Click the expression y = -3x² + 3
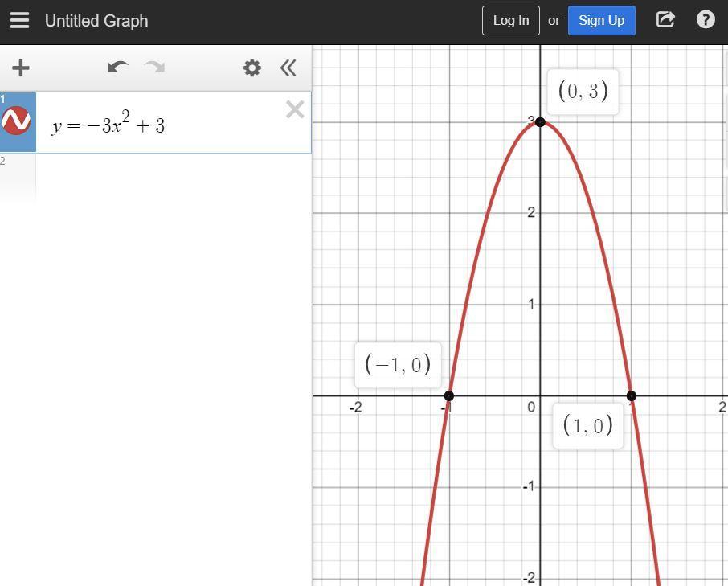This screenshot has height=586, width=728. (108, 123)
